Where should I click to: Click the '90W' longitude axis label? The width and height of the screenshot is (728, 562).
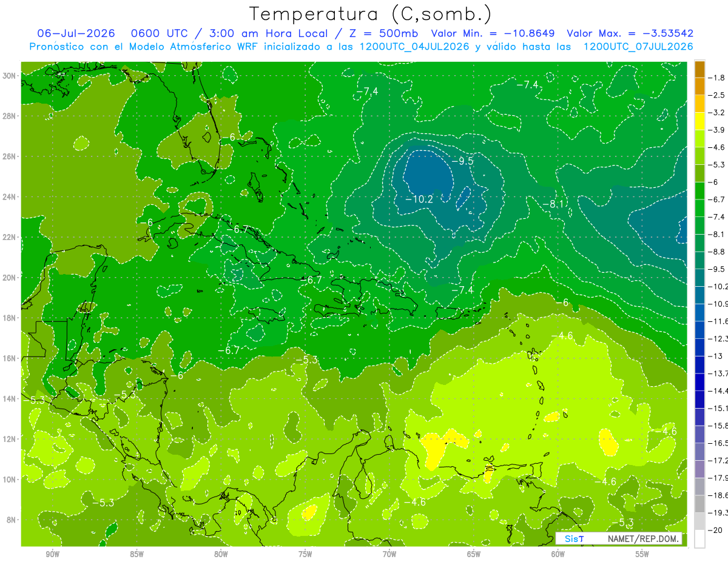click(x=52, y=554)
